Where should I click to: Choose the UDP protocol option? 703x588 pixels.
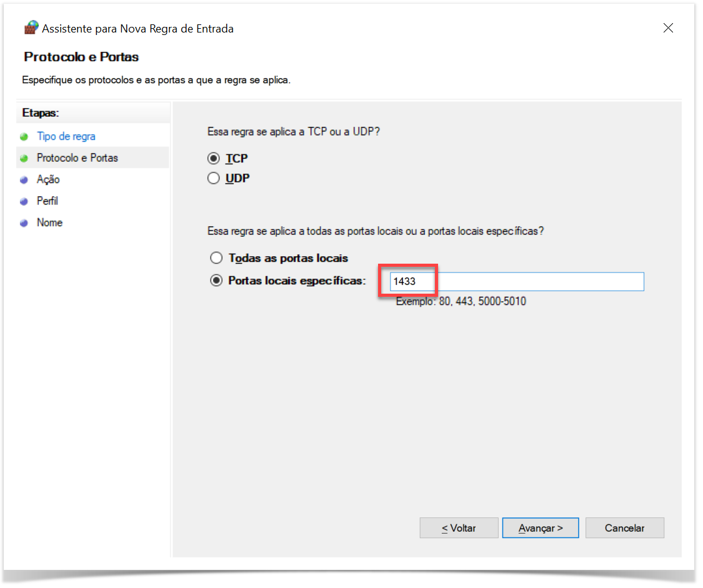(x=214, y=179)
